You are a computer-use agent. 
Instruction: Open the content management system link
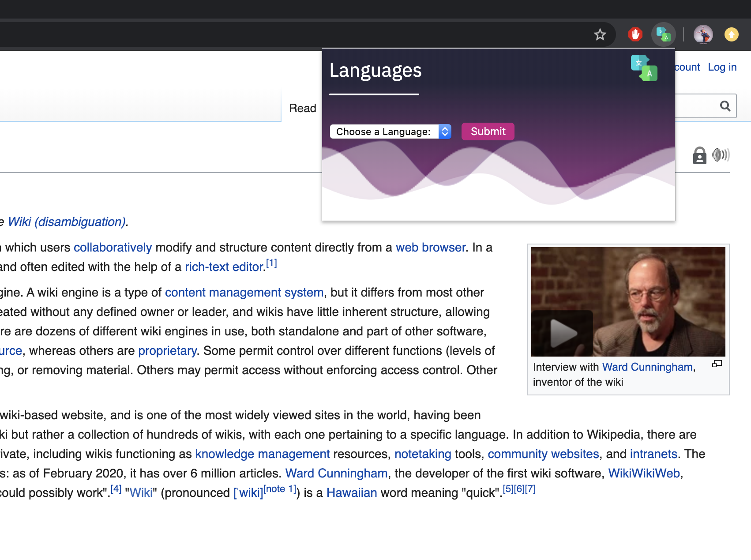244,293
